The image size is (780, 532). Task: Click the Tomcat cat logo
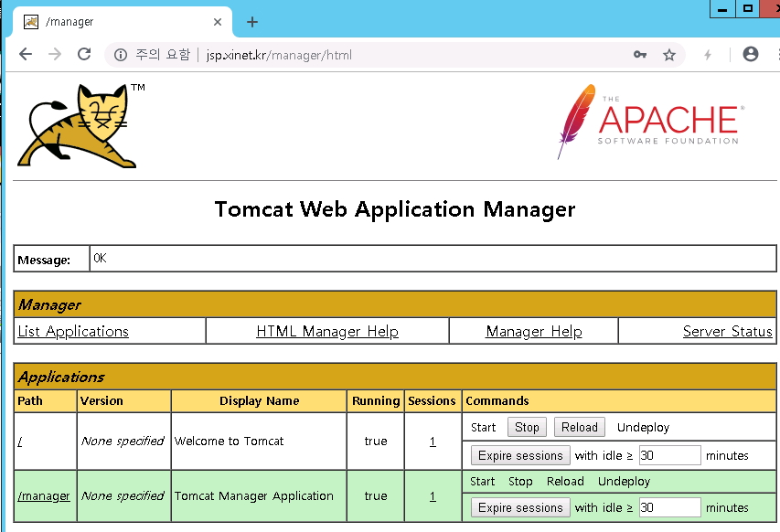pyautogui.click(x=78, y=125)
